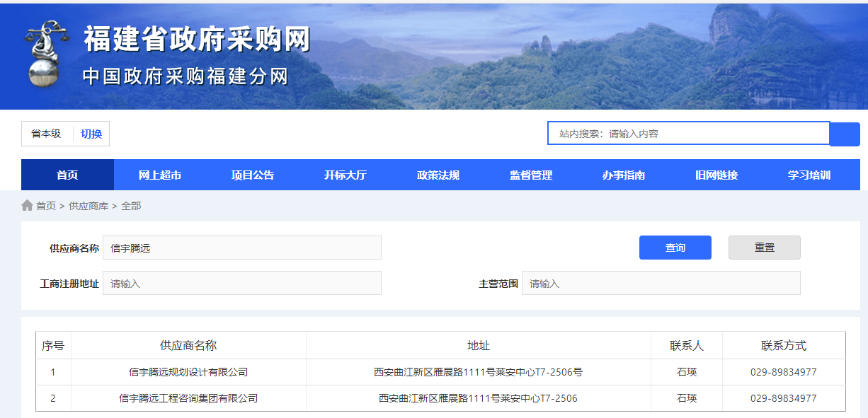Open the 政策法规 section
This screenshot has width=868, height=418.
(437, 175)
